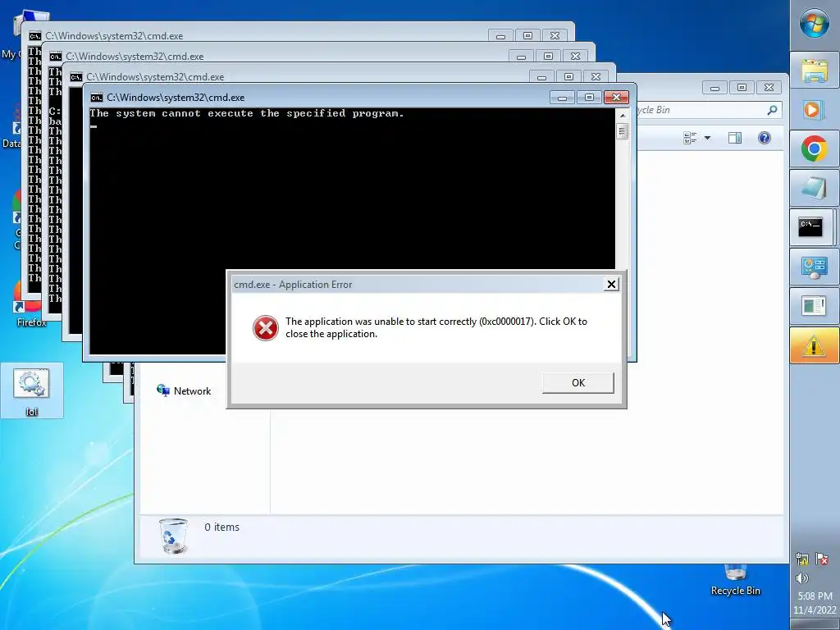Open the rearmost cmd window system menu icon

34,36
